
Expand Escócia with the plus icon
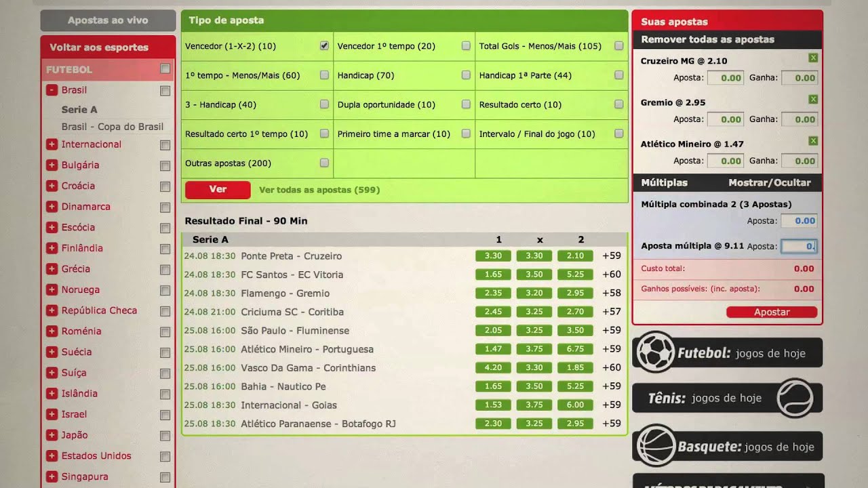52,227
